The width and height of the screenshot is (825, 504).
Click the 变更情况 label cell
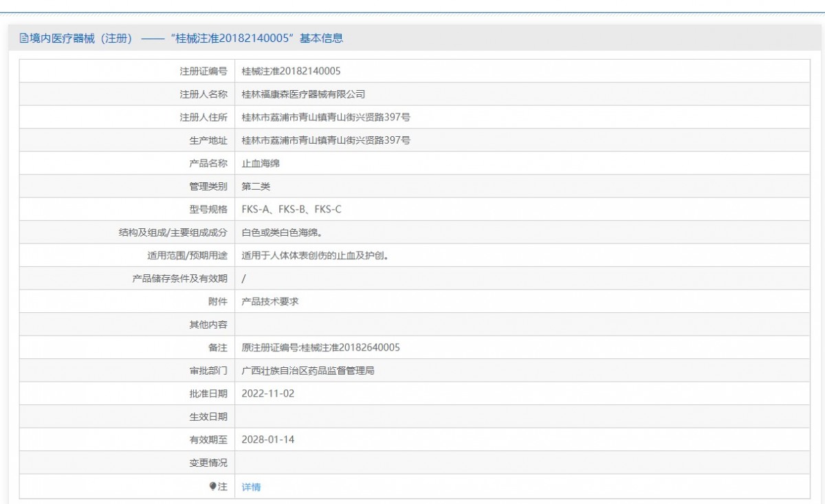tap(126, 463)
